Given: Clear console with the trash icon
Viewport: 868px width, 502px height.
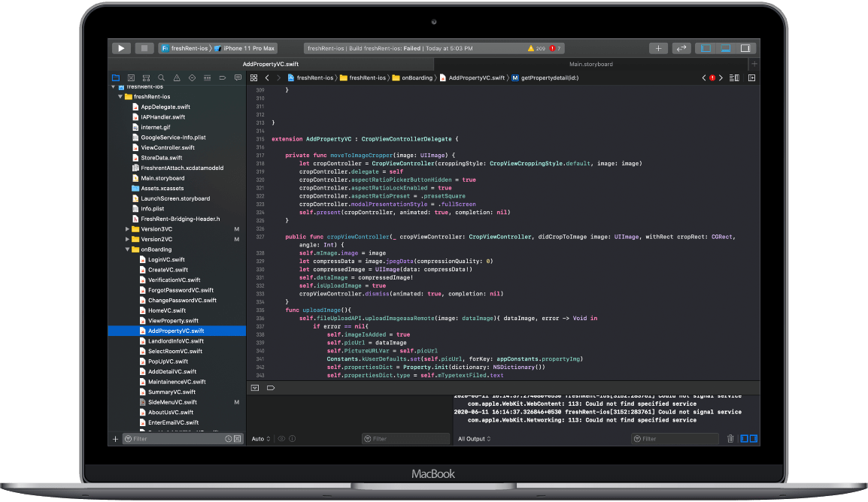Looking at the screenshot, I should (x=730, y=439).
